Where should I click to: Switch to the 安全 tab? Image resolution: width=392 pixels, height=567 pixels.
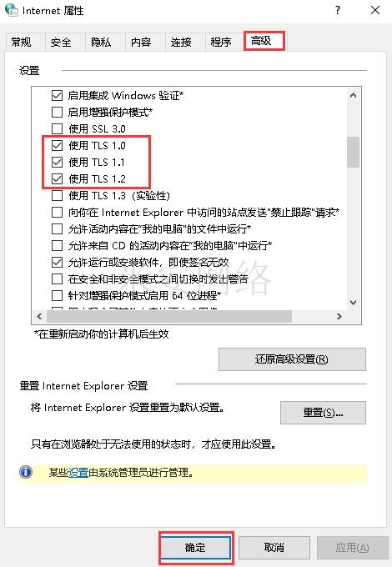(61, 43)
